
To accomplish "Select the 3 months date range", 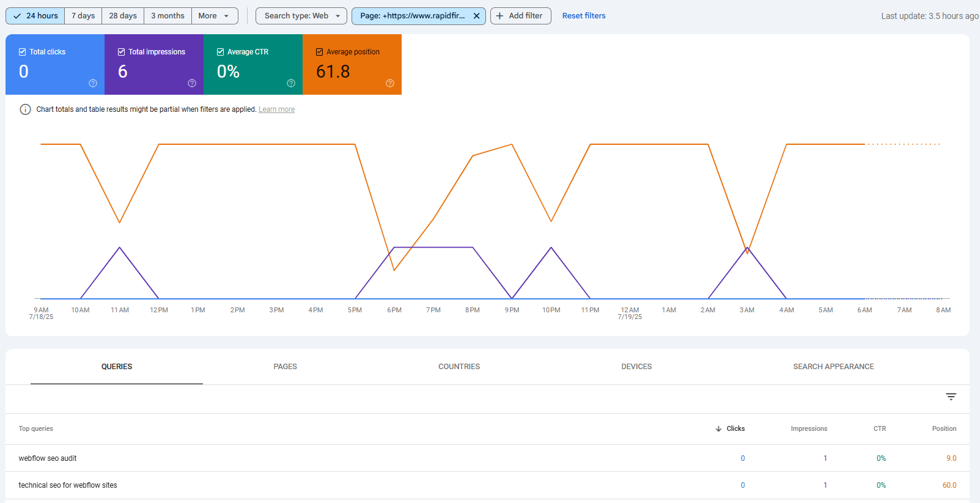I will [x=168, y=16].
